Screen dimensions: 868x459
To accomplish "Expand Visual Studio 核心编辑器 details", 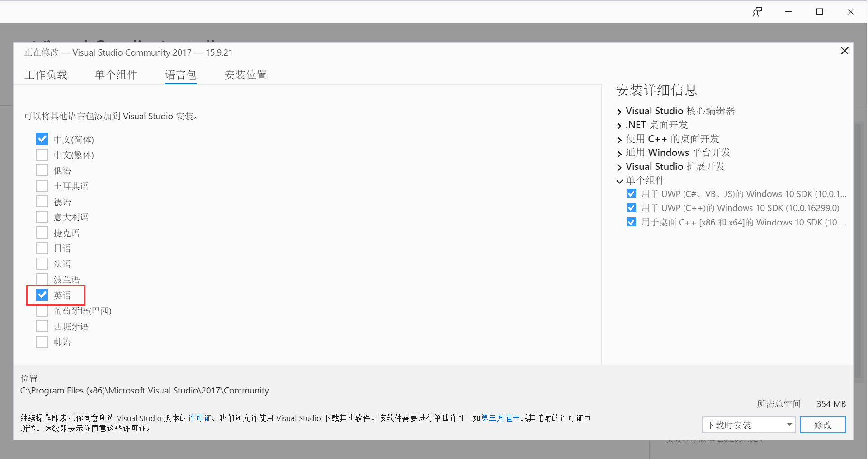I will (x=619, y=112).
